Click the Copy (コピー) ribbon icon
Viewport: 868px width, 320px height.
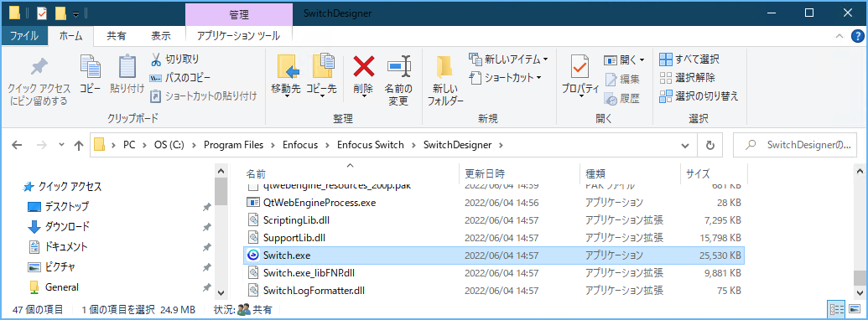pos(91,67)
